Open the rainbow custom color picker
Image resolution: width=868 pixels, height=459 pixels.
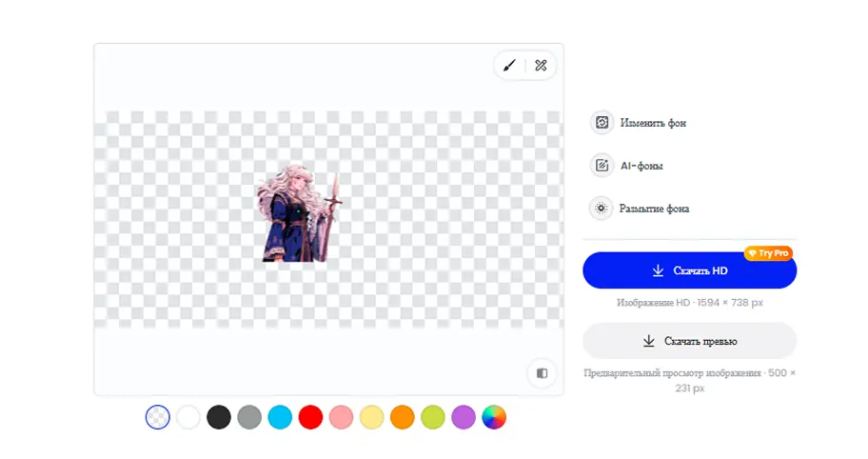point(494,417)
